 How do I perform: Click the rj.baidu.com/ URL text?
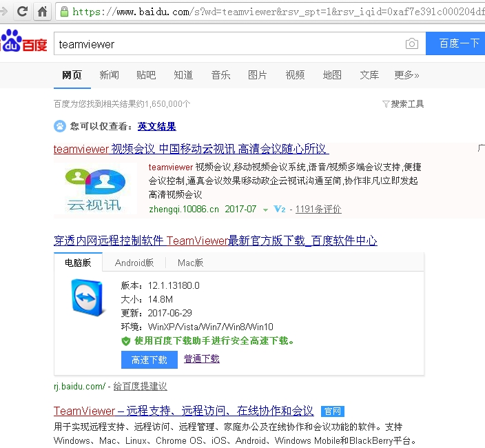(x=79, y=387)
